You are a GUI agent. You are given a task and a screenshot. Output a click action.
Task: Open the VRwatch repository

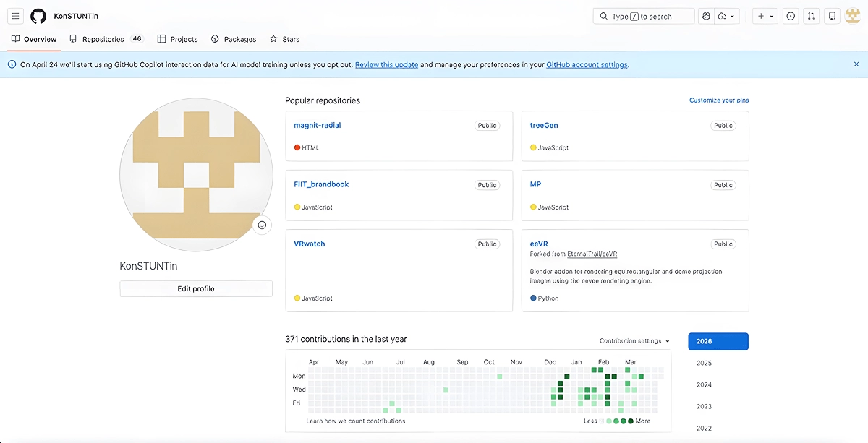tap(310, 244)
